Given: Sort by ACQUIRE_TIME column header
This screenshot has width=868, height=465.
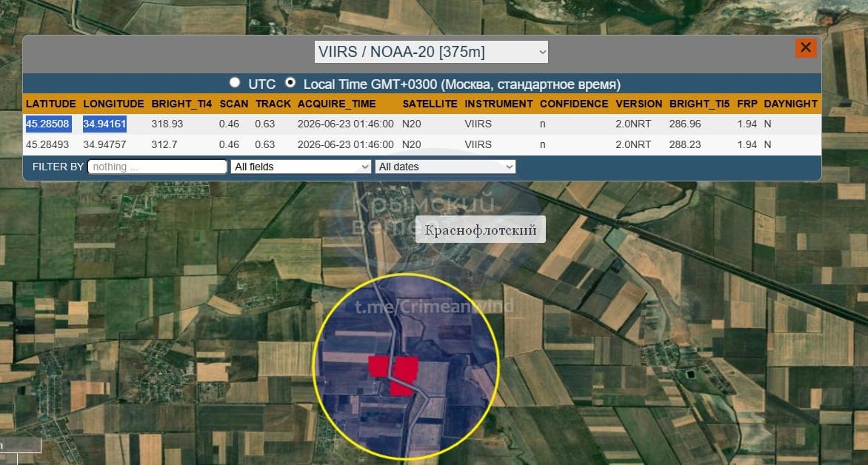Looking at the screenshot, I should pos(336,104).
